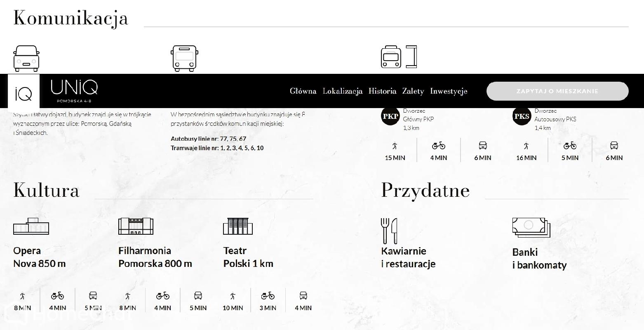
Task: Click the 10 MIN walking time to Teatr
Action: tap(233, 308)
